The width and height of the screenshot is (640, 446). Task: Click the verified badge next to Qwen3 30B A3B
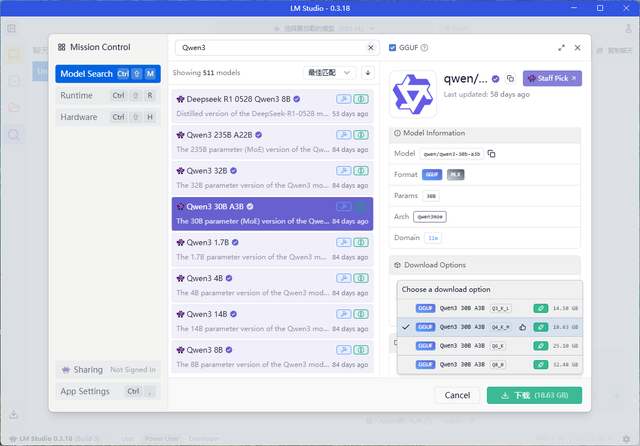[250, 207]
